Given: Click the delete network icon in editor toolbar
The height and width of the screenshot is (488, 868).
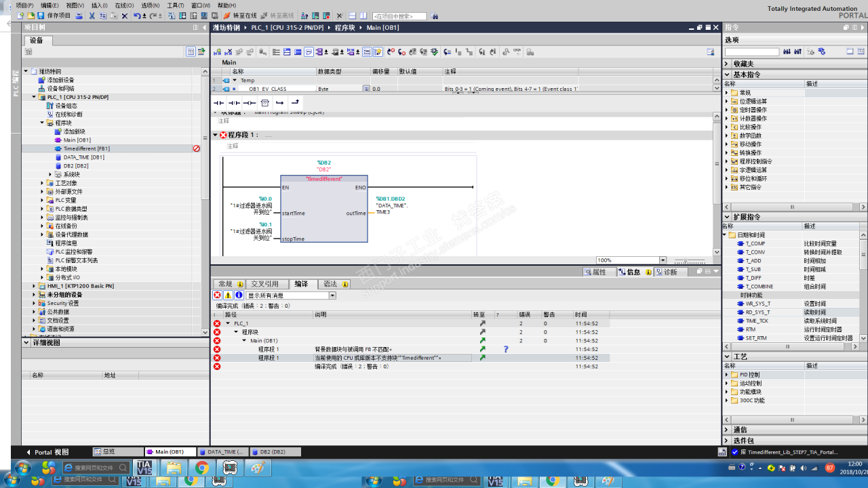Looking at the screenshot, I should pyautogui.click(x=229, y=52).
